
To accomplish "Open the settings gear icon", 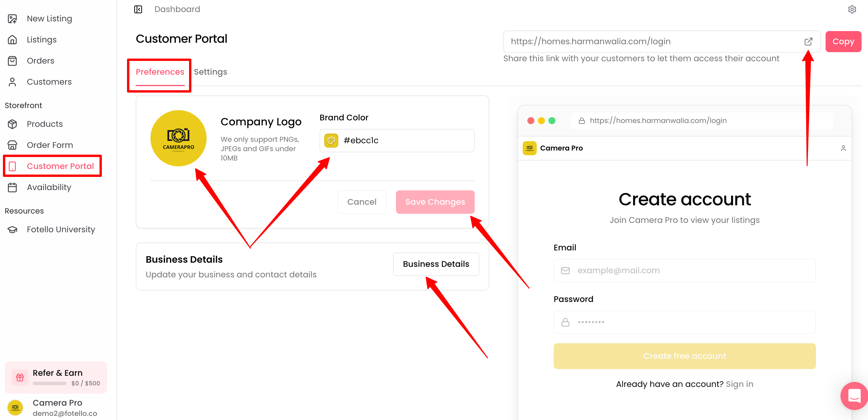I will [x=852, y=9].
